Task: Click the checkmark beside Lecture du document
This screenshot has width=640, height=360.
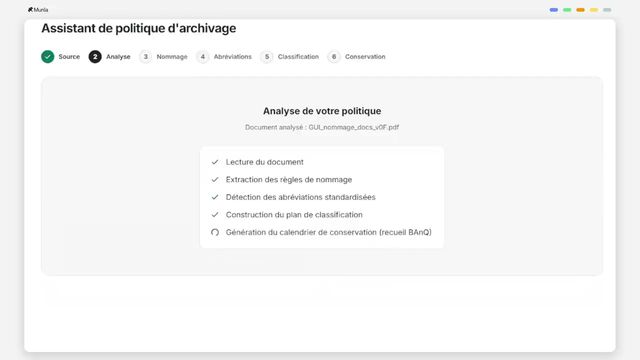Action: [215, 162]
